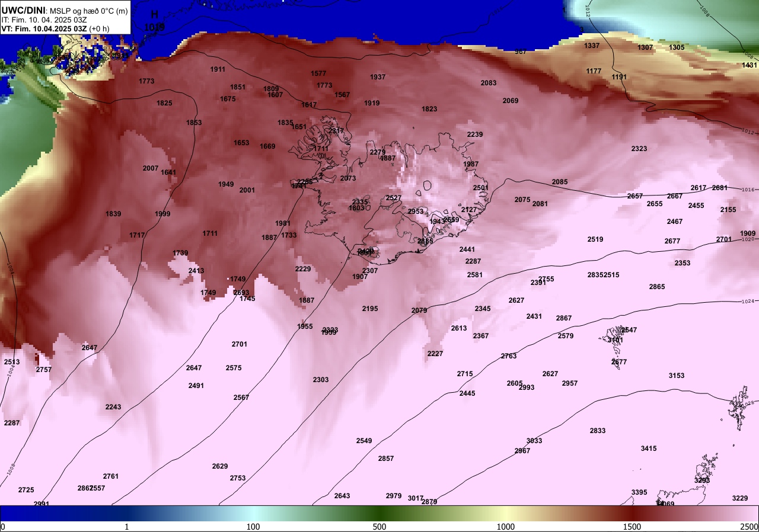Click the height value 3415

coord(649,448)
